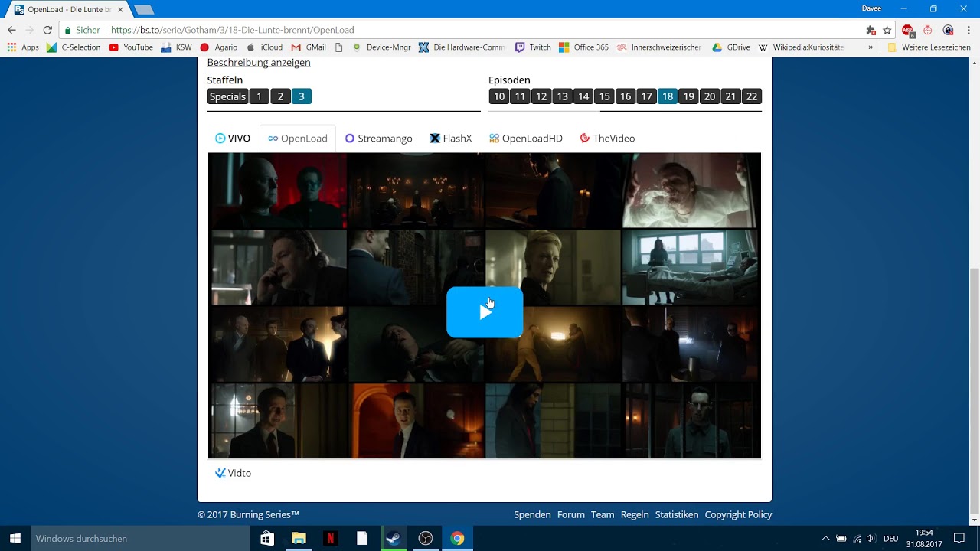
Task: Go to season 2
Action: 280,96
